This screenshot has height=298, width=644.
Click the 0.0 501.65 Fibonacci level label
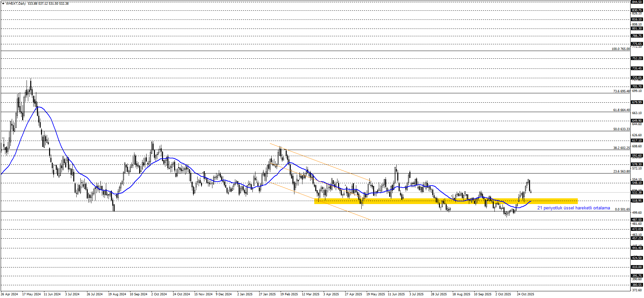click(x=622, y=209)
